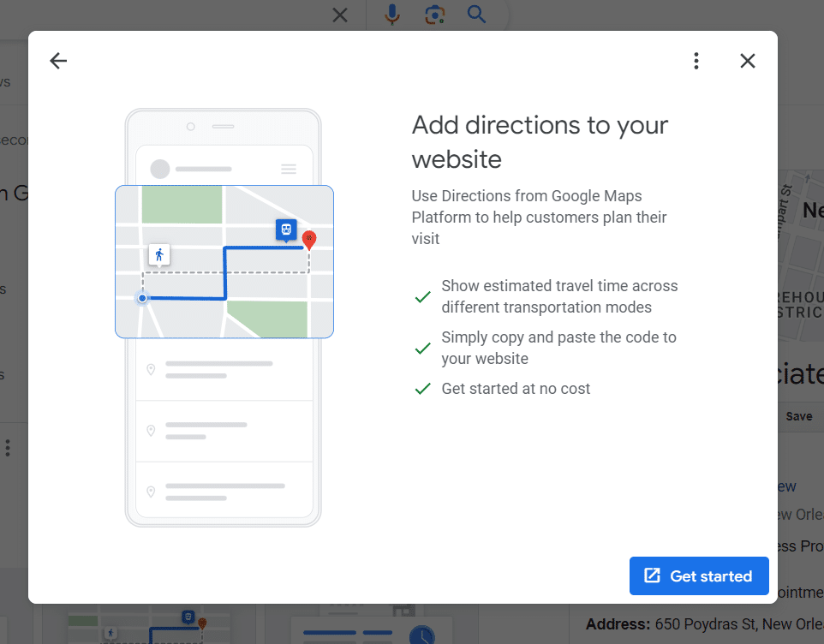Select the red destination pin on the map
The height and width of the screenshot is (644, 824).
(309, 241)
